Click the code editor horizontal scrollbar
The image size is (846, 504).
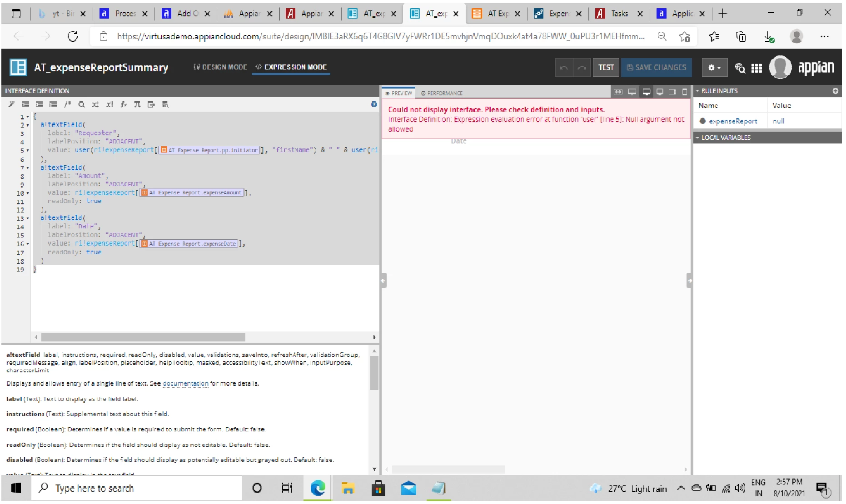pyautogui.click(x=143, y=337)
